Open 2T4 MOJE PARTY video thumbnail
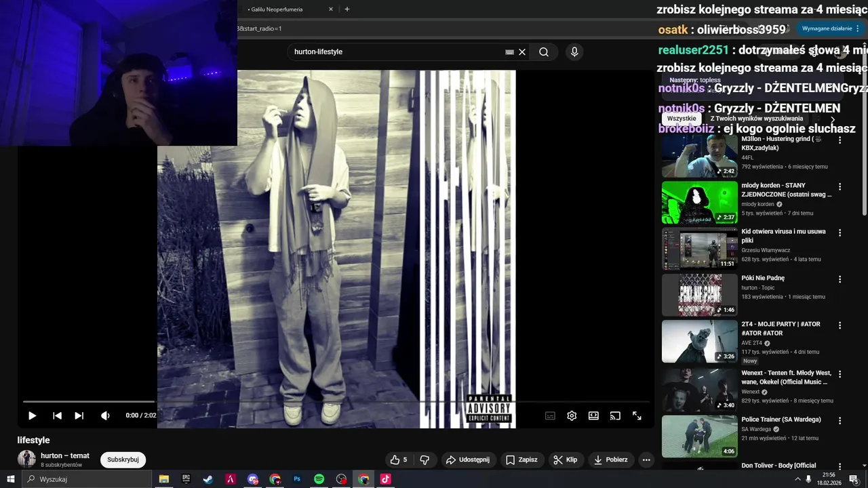Viewport: 868px width, 488px height. pos(699,341)
